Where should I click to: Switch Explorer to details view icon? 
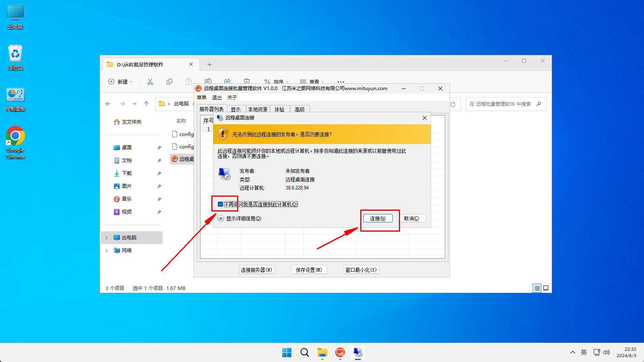point(537,288)
